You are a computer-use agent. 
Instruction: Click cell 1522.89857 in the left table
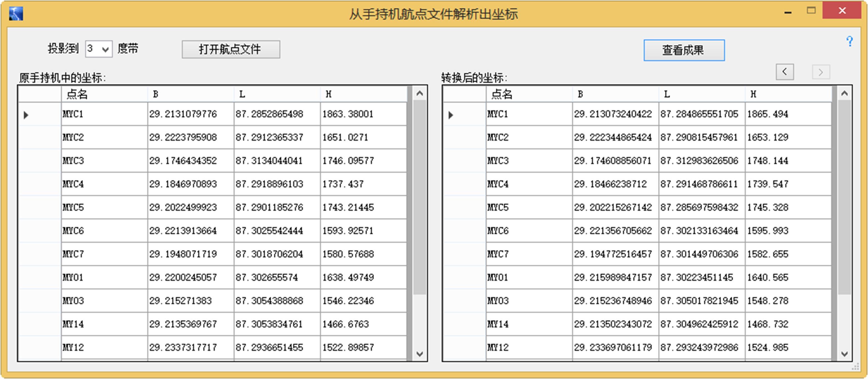(x=364, y=347)
